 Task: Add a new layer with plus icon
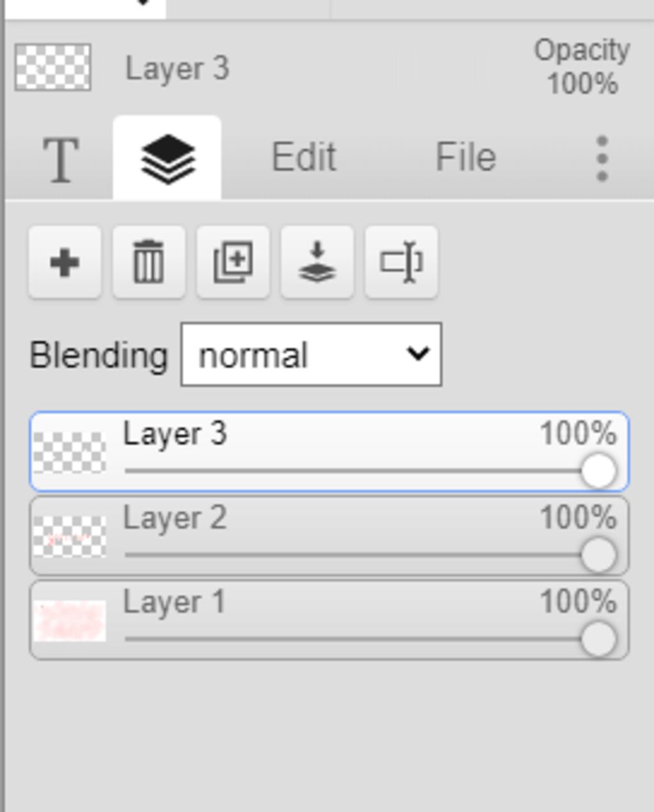pos(65,262)
